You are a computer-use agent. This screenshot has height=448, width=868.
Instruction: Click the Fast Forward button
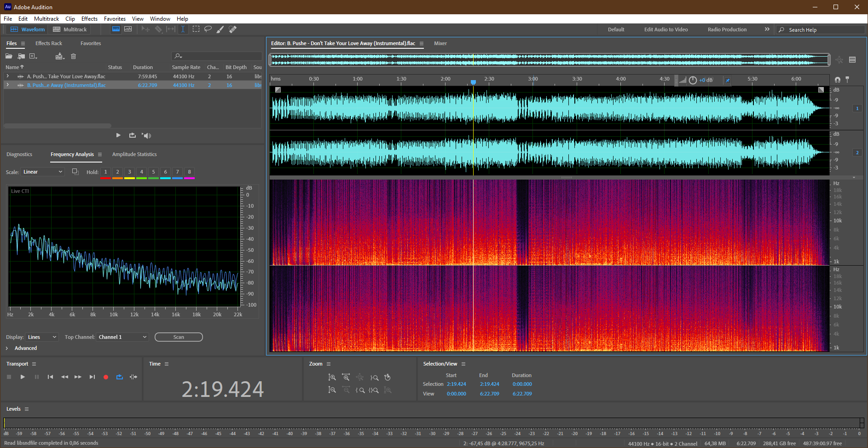coord(78,377)
